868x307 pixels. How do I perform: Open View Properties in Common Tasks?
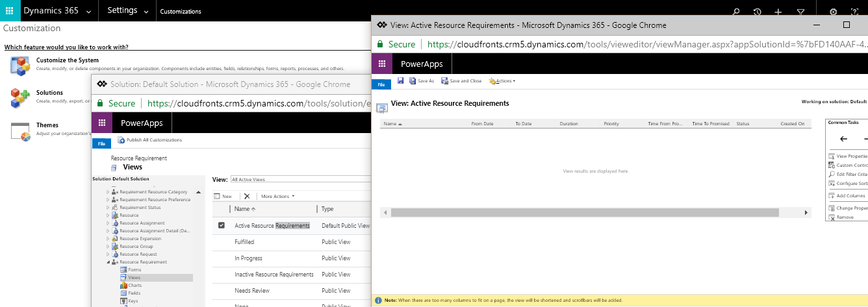tap(848, 156)
